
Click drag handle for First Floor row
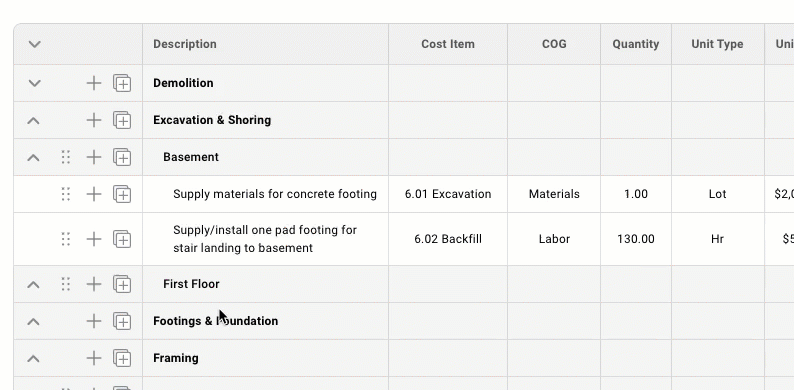click(65, 284)
